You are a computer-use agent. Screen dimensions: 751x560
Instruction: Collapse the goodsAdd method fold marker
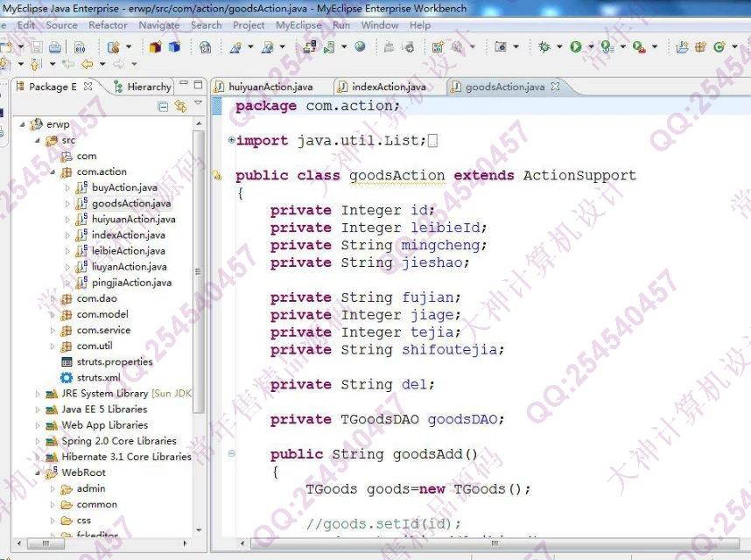click(x=232, y=453)
